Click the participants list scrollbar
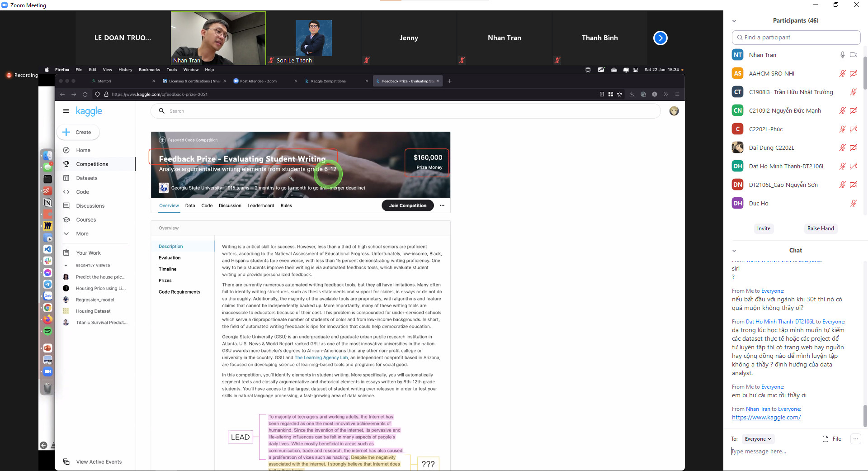The width and height of the screenshot is (868, 471). [x=865, y=72]
